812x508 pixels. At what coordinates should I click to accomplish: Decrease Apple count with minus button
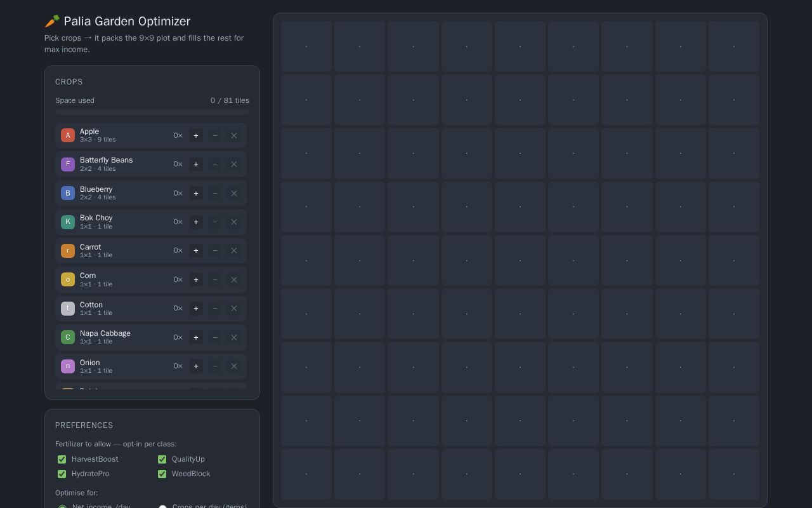215,135
